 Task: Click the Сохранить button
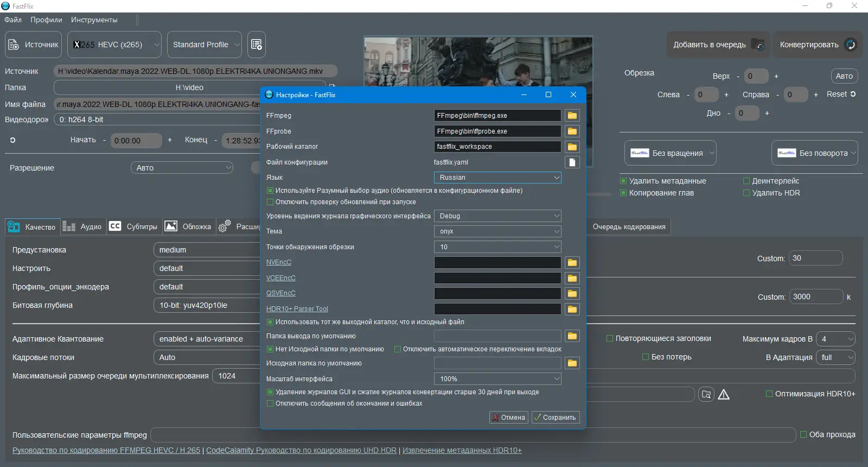(x=555, y=418)
